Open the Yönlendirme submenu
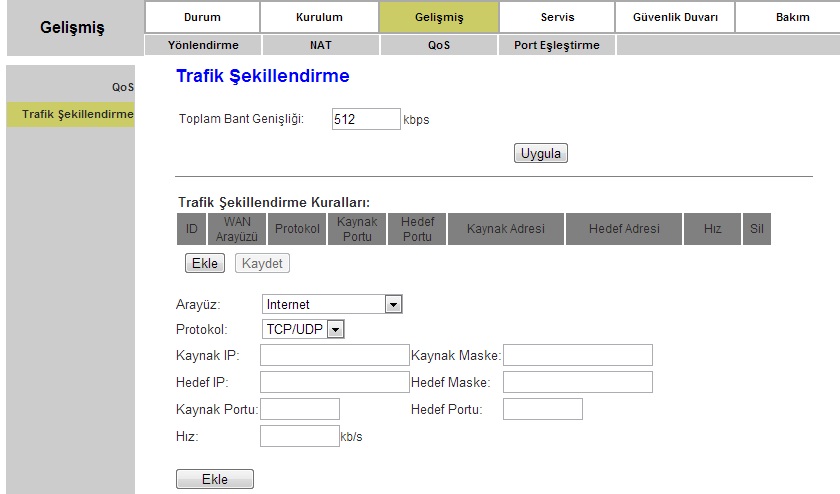Viewport: 840px width, 494px height. click(x=203, y=45)
